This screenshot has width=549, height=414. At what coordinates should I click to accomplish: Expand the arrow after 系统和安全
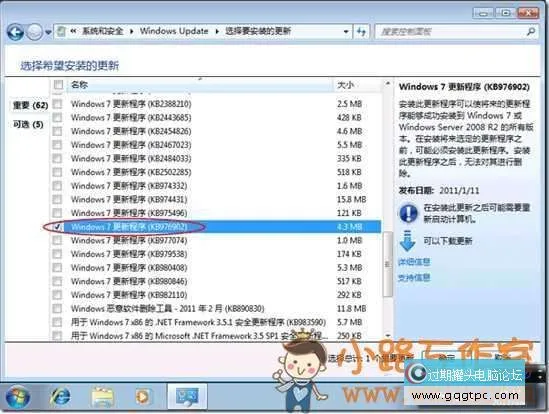[x=132, y=32]
